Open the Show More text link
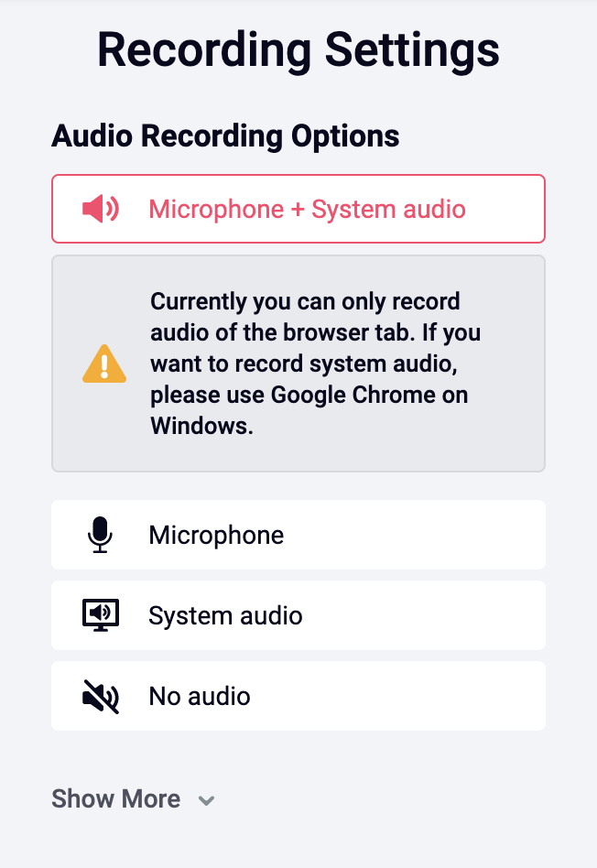 [x=115, y=798]
